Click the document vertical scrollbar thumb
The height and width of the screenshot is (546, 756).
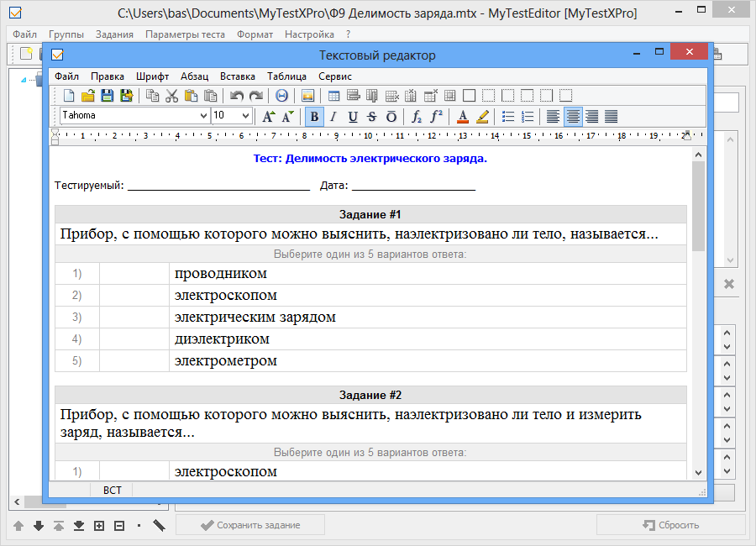pyautogui.click(x=698, y=207)
